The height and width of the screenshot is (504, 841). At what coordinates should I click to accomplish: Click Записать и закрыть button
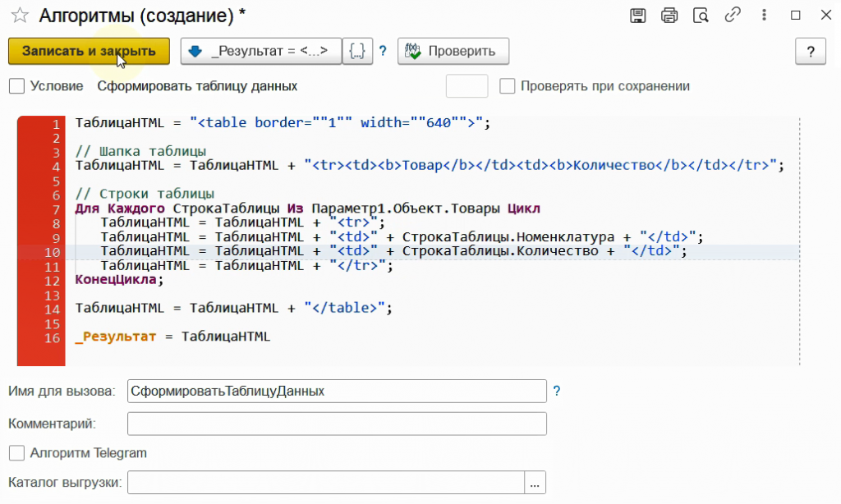(89, 51)
